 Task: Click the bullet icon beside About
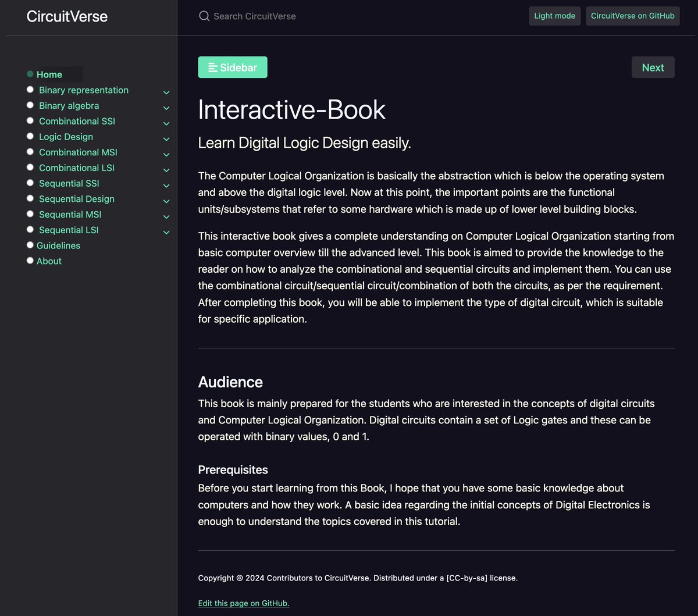[30, 260]
